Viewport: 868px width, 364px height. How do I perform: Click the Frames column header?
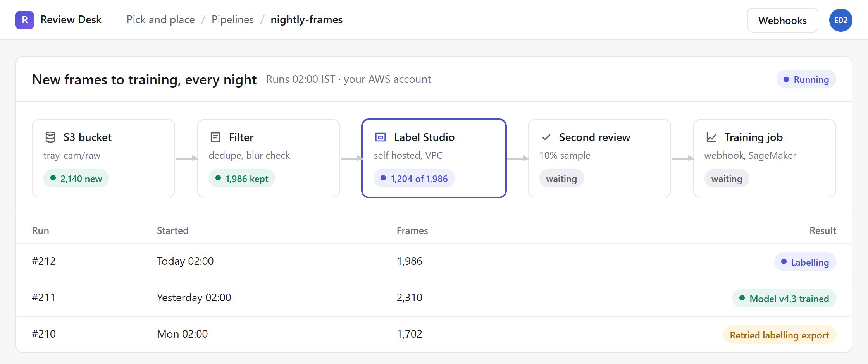coord(412,230)
